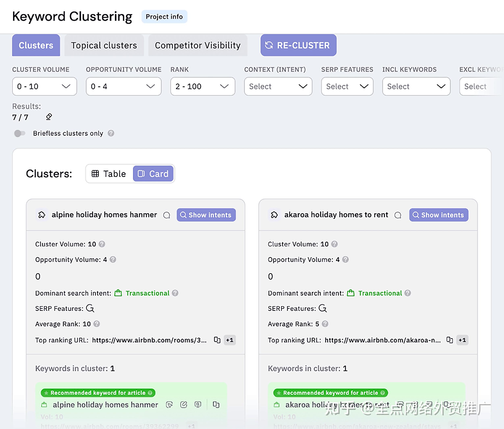The image size is (504, 429).
Task: Click Transactional intent in akaroa card
Action: click(x=380, y=293)
